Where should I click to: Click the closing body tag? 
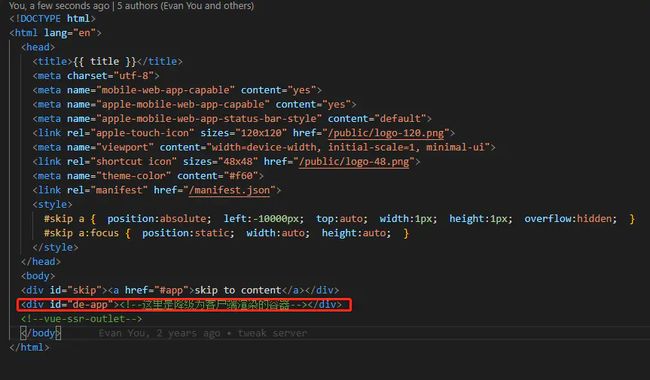41,333
